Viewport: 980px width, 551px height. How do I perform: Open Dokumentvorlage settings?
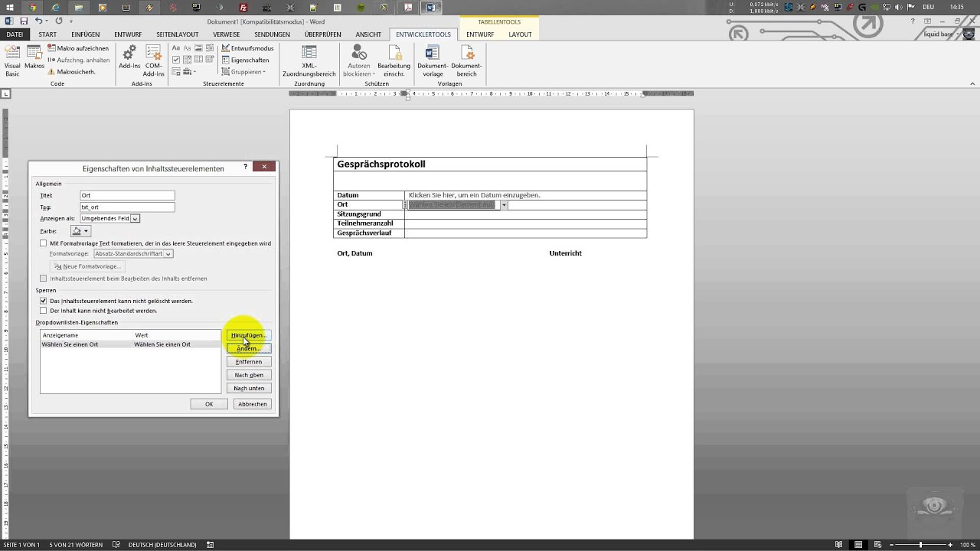(432, 60)
